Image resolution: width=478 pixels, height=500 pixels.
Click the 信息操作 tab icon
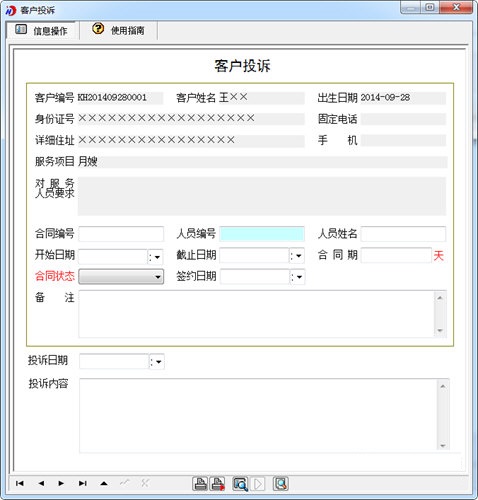pos(21,29)
